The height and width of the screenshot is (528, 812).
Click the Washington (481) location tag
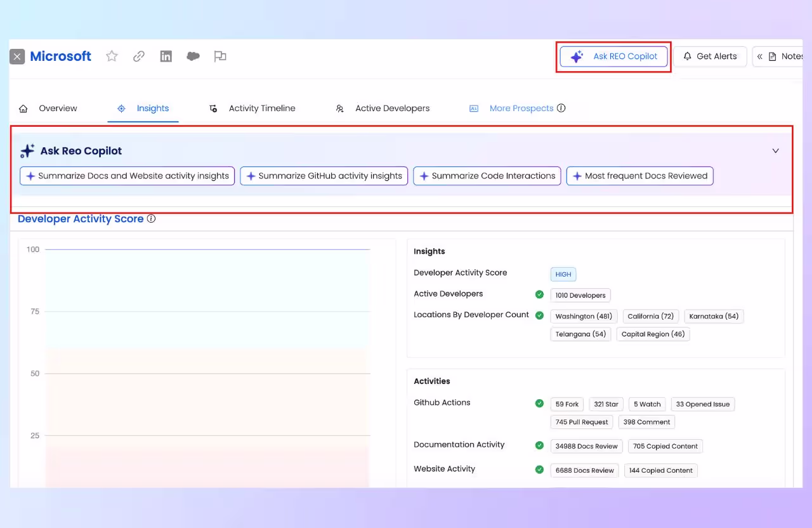584,316
